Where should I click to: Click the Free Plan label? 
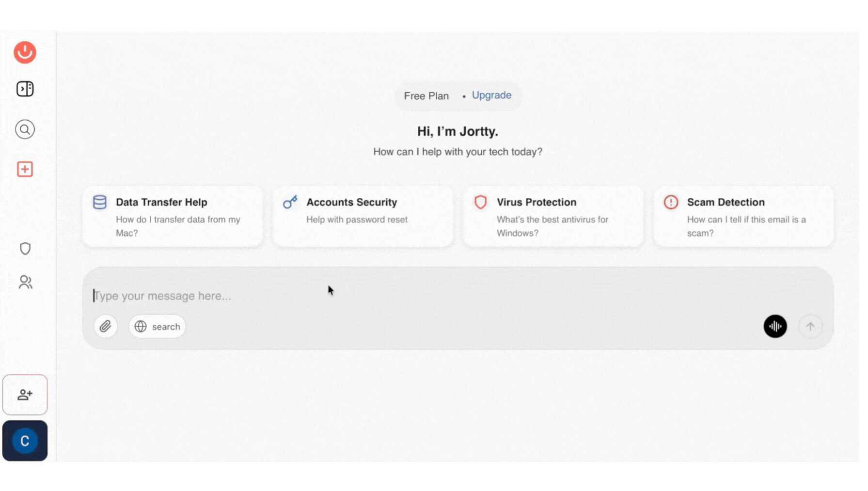(426, 96)
